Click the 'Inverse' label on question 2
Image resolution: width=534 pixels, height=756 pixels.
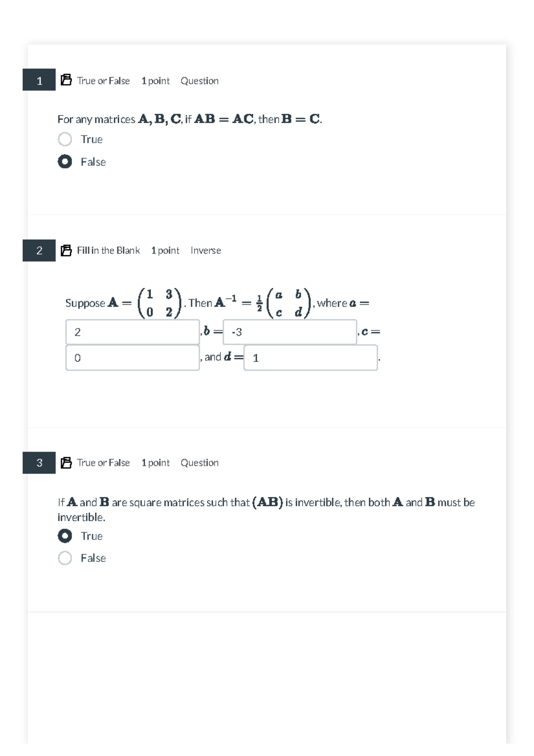(206, 251)
